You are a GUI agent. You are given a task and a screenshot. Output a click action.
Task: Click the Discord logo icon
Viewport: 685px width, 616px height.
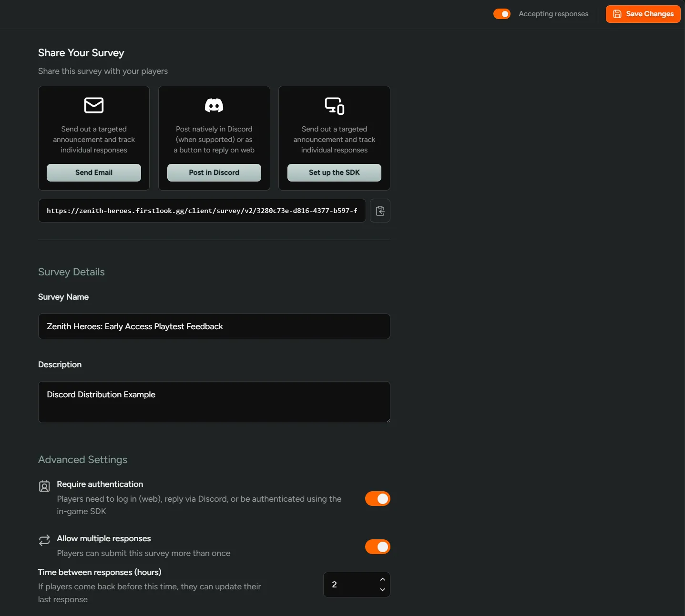click(x=214, y=105)
